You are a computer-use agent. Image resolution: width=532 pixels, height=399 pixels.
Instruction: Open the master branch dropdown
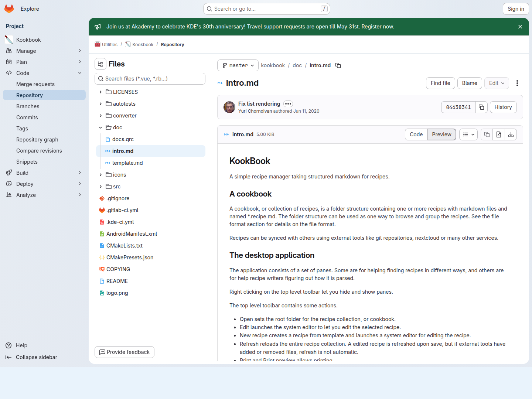(238, 65)
